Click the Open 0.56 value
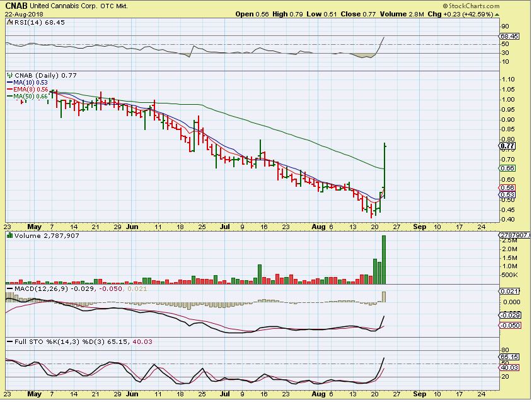The height and width of the screenshot is (402, 532). [252, 15]
